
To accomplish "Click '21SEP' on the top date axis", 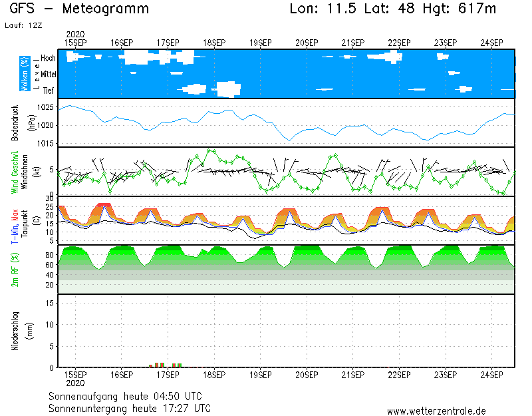I will [x=353, y=43].
